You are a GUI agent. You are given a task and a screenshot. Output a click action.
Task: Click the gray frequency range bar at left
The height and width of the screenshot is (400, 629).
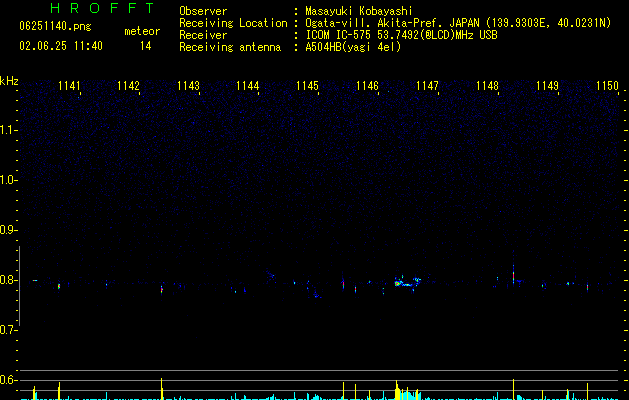[x=19, y=286]
